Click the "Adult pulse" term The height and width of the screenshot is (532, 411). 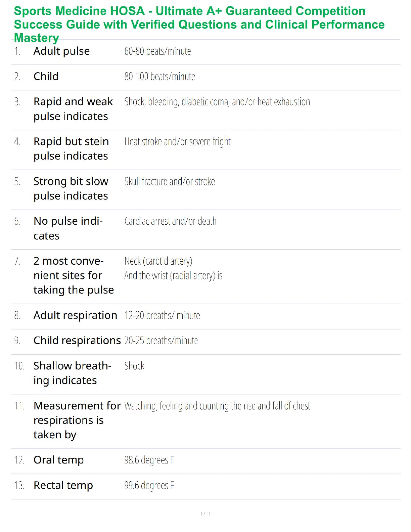click(x=61, y=51)
